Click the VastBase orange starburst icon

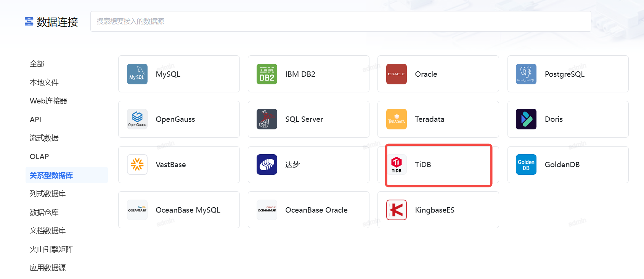[137, 164]
